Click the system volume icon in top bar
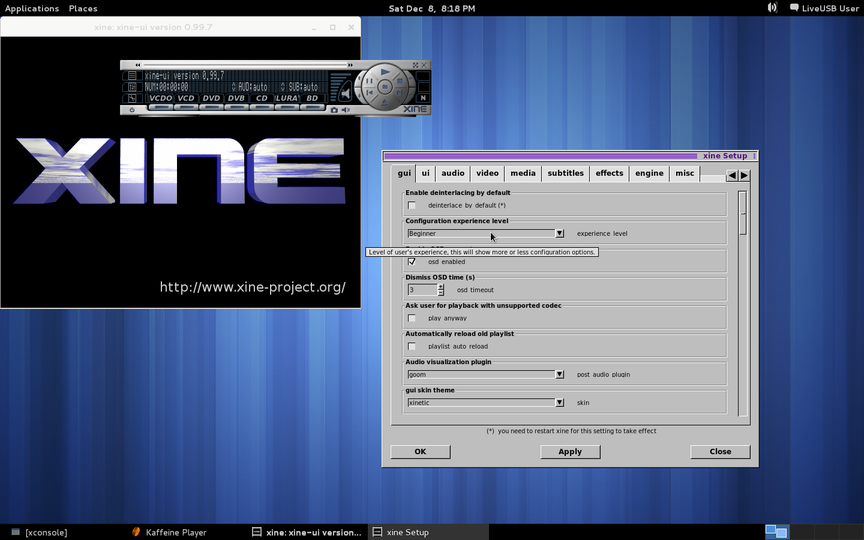The width and height of the screenshot is (864, 540). point(772,8)
